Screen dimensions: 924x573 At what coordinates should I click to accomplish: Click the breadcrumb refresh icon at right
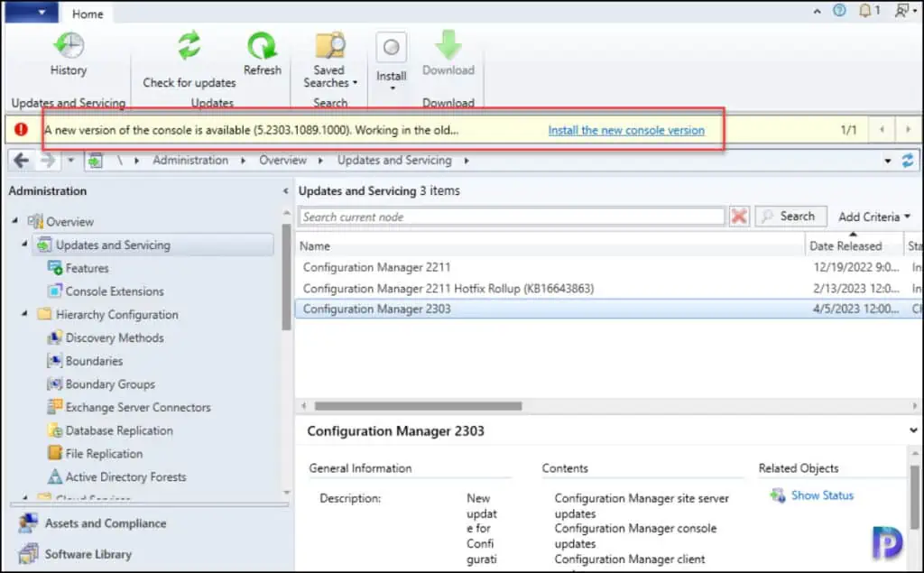(908, 161)
